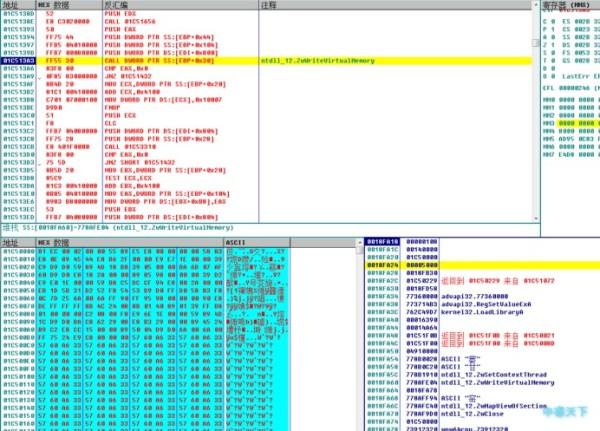Click the 反汇编 column header in the disassembly pane
The height and width of the screenshot is (431, 600).
tap(150, 5)
